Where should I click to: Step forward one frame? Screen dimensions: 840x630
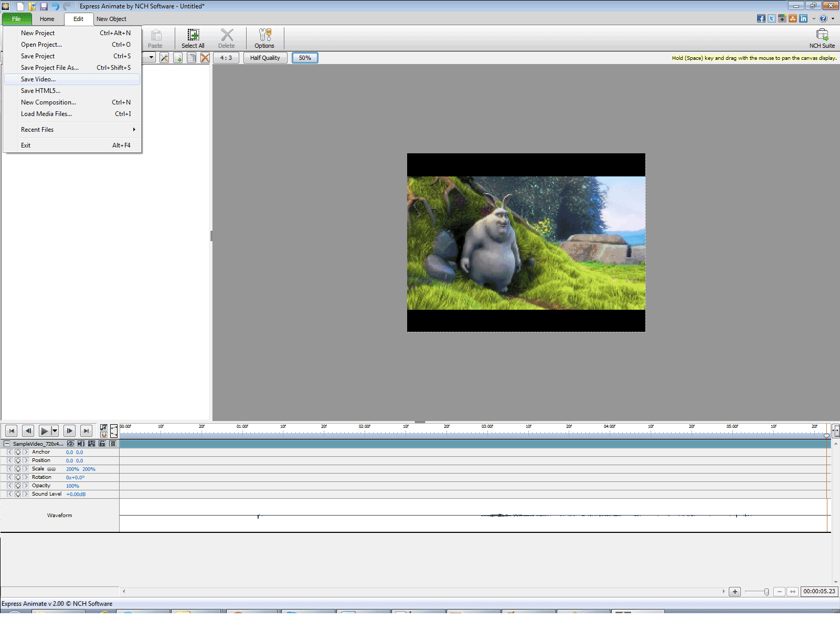(x=69, y=431)
